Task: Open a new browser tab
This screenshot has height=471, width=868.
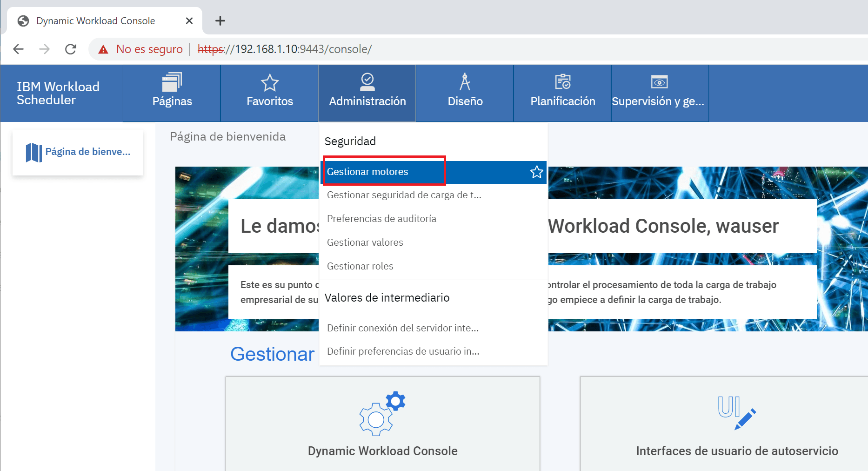Action: point(220,20)
